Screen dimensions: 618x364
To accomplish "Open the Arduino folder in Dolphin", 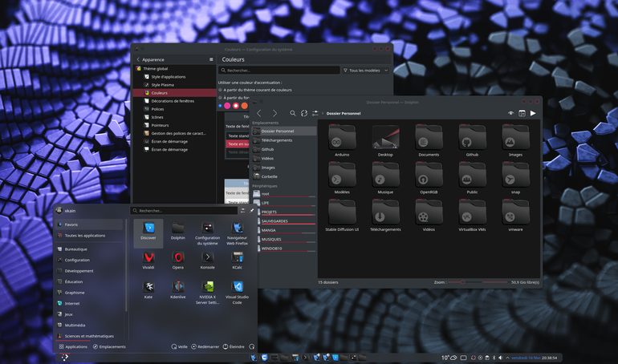I will (x=342, y=141).
